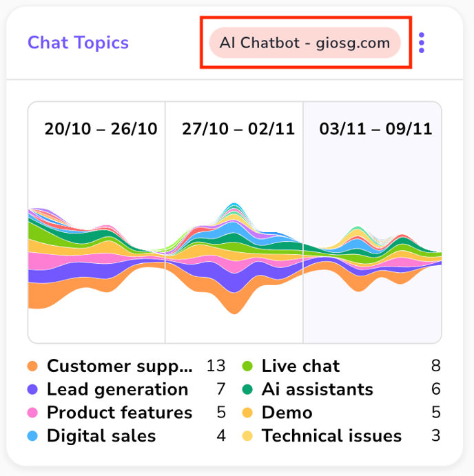The width and height of the screenshot is (474, 476).
Task: Toggle the Lead generation topic label
Action: coord(117,390)
